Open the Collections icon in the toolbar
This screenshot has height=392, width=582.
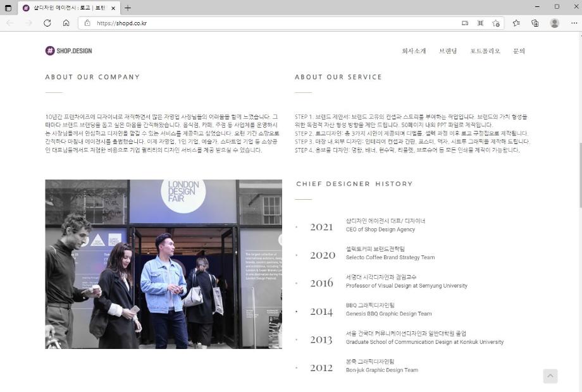(x=535, y=23)
